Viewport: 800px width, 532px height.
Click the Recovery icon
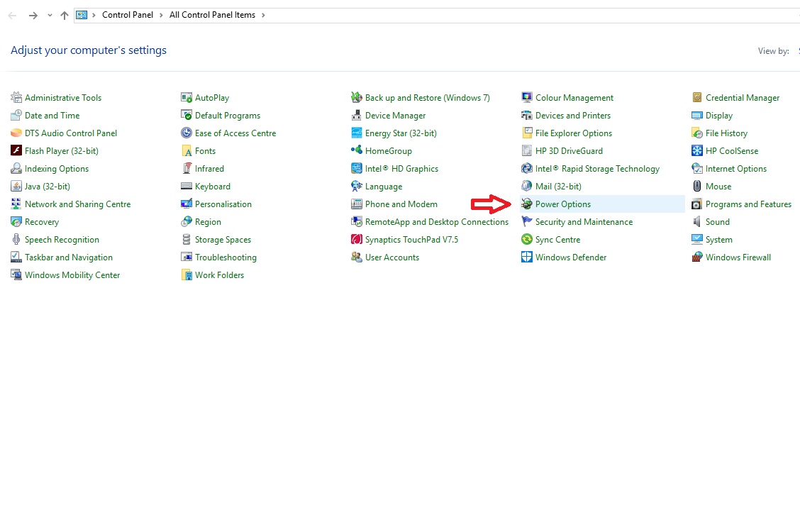(16, 222)
